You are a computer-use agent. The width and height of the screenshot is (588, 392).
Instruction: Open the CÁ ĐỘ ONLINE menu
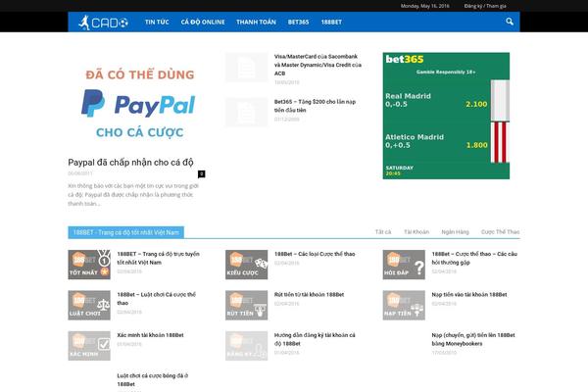click(x=203, y=23)
